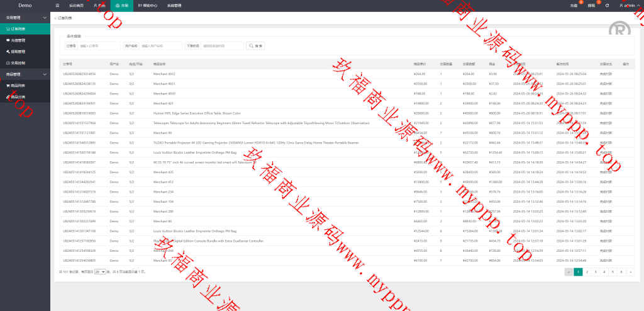Open 交易控制 in the sidebar
Image resolution: width=644 pixels, height=311 pixels.
coord(18,63)
